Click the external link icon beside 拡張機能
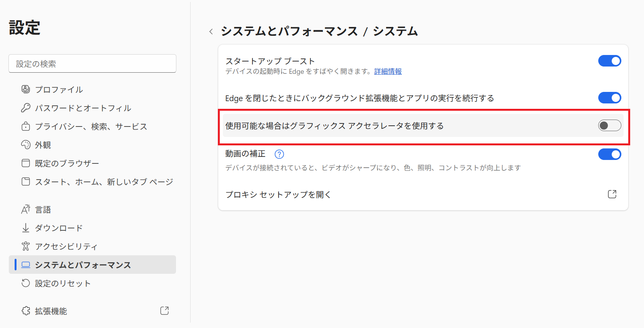Screen dimensions: 644x328 (x=164, y=311)
